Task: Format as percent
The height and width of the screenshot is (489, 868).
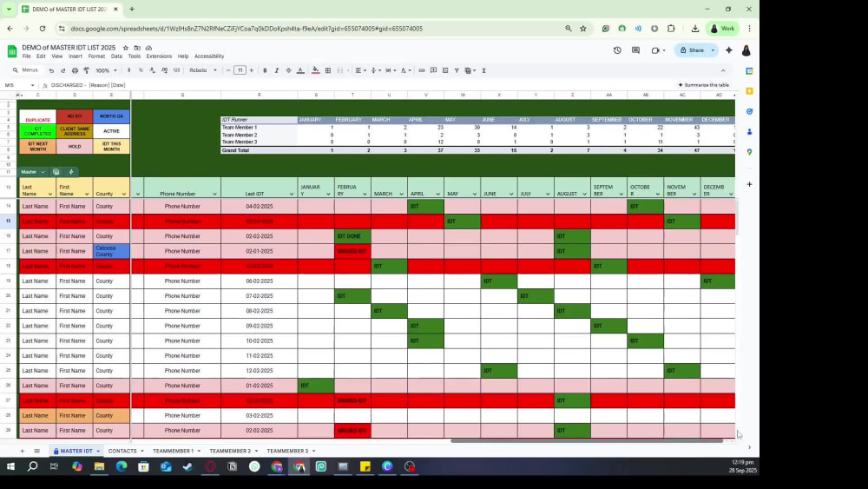Action: click(x=141, y=70)
